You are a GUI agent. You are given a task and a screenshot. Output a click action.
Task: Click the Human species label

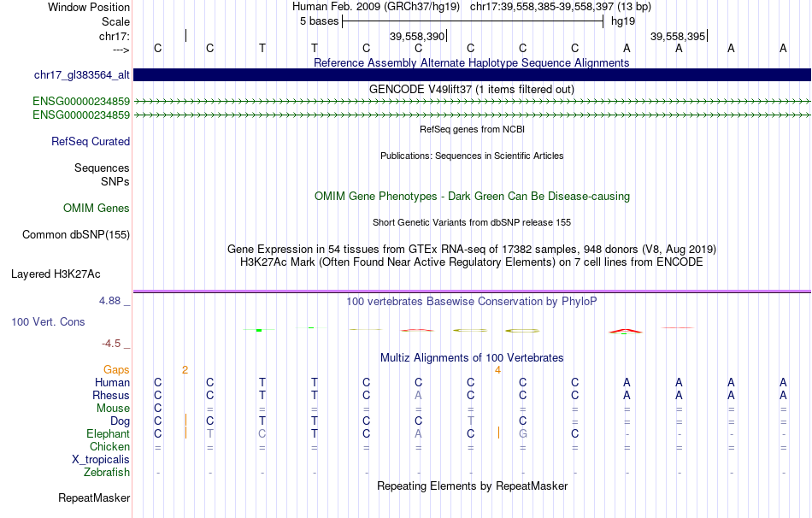[112, 383]
